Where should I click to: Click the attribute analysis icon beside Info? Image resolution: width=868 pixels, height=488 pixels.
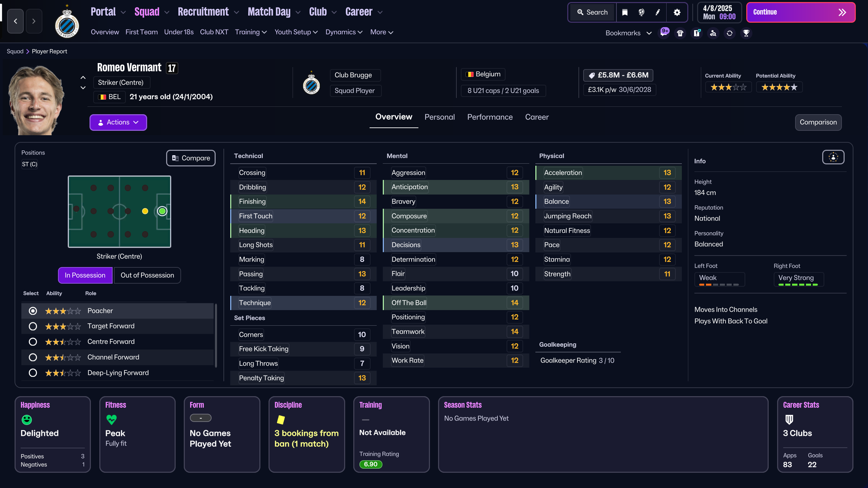[x=833, y=157]
